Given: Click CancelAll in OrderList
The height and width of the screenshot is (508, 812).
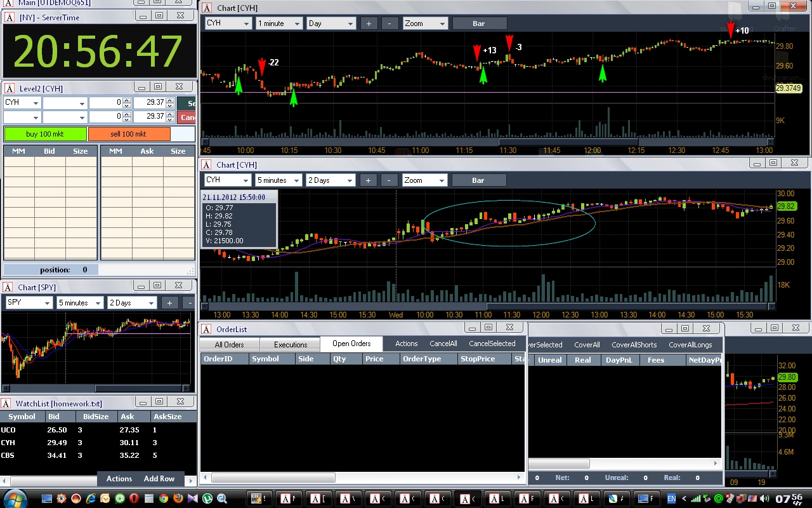Looking at the screenshot, I should [x=443, y=344].
